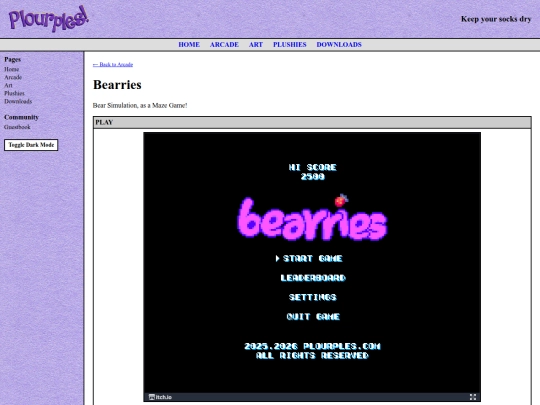
Task: Open ARCADE in the top navigation bar
Action: click(x=224, y=44)
